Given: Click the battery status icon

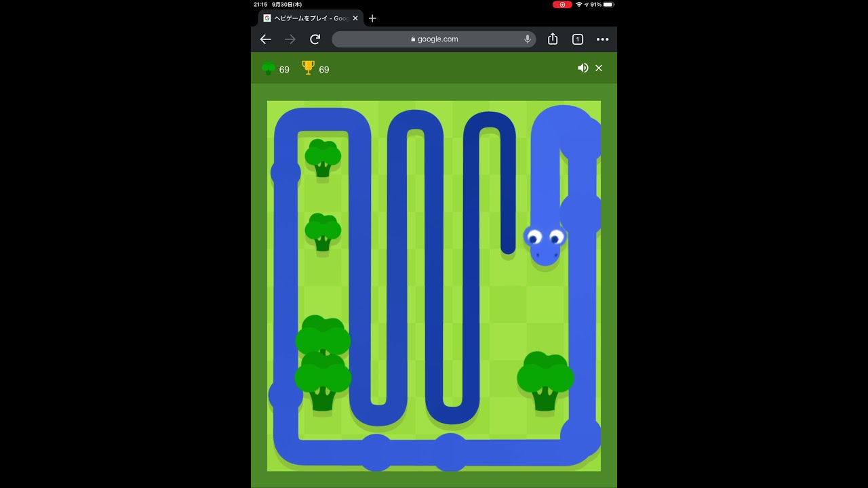Looking at the screenshot, I should click(x=608, y=4).
